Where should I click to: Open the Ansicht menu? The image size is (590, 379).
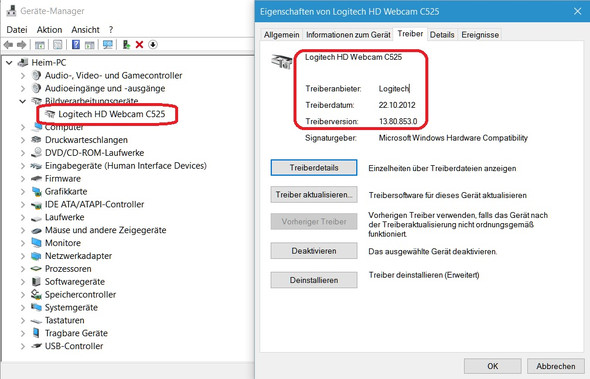click(x=85, y=30)
